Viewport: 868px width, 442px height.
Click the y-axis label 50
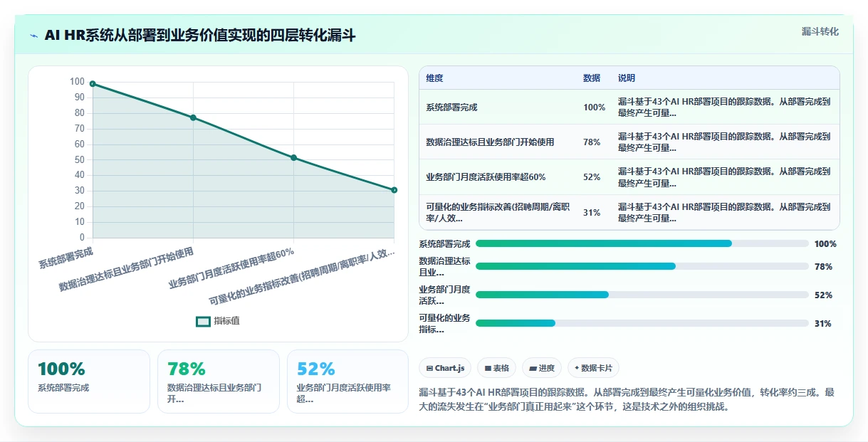coord(79,159)
